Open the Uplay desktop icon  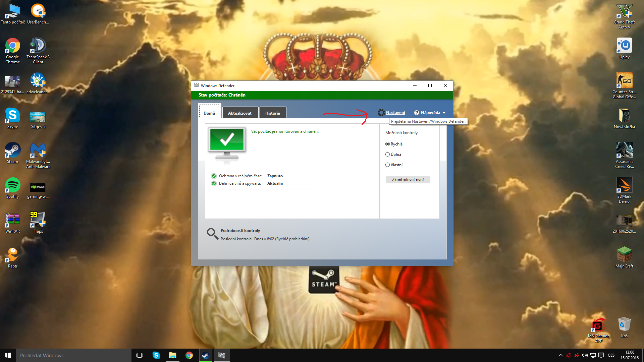(624, 46)
